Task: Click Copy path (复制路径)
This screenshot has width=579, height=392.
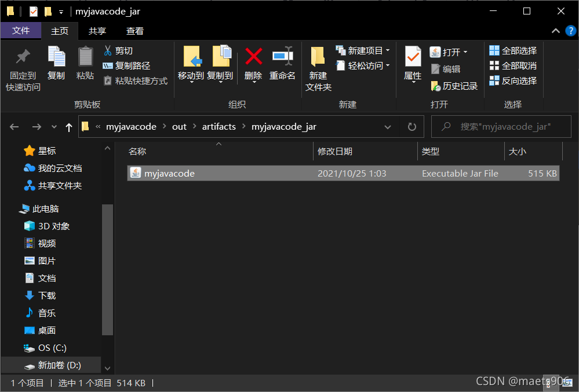Action: [127, 65]
